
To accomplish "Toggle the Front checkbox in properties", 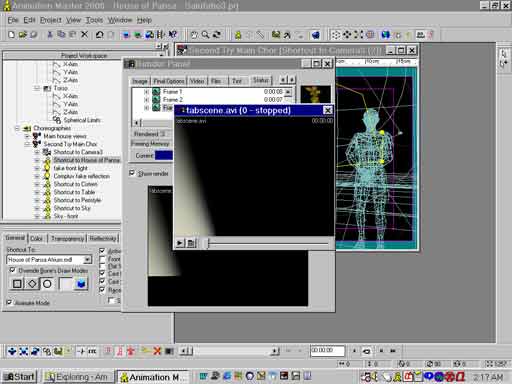I will (102, 259).
